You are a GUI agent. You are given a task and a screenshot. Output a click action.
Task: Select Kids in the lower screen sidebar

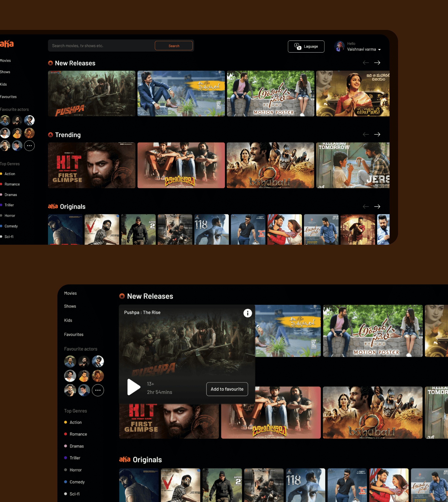[68, 320]
